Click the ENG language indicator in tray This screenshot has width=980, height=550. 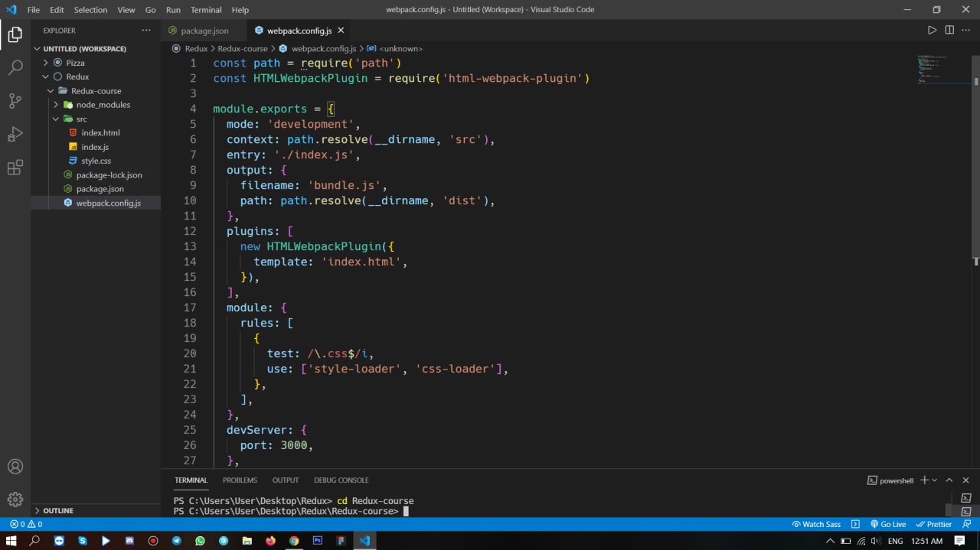tap(895, 541)
